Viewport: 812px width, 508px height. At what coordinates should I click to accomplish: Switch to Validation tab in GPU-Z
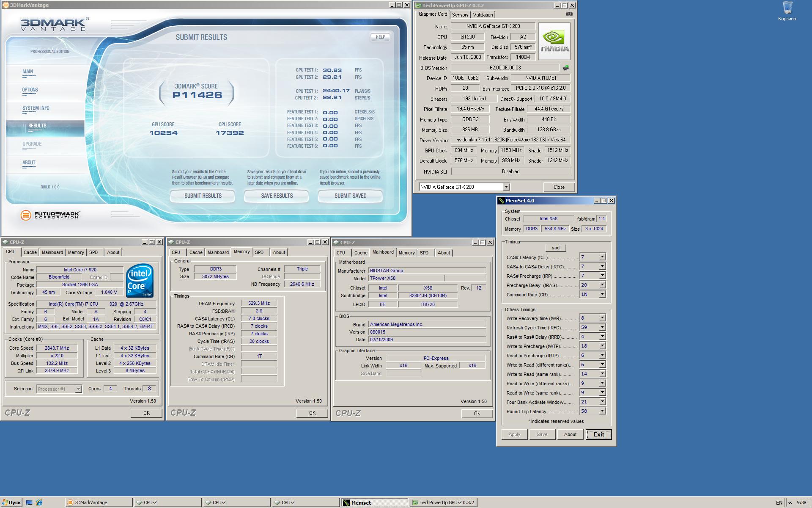(x=483, y=15)
